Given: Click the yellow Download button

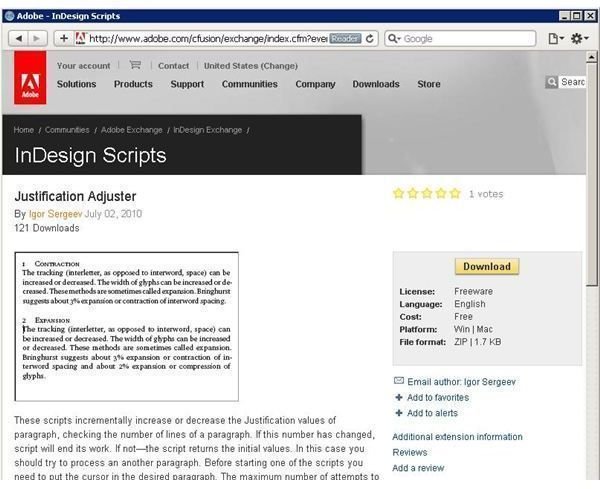Looking at the screenshot, I should (487, 266).
